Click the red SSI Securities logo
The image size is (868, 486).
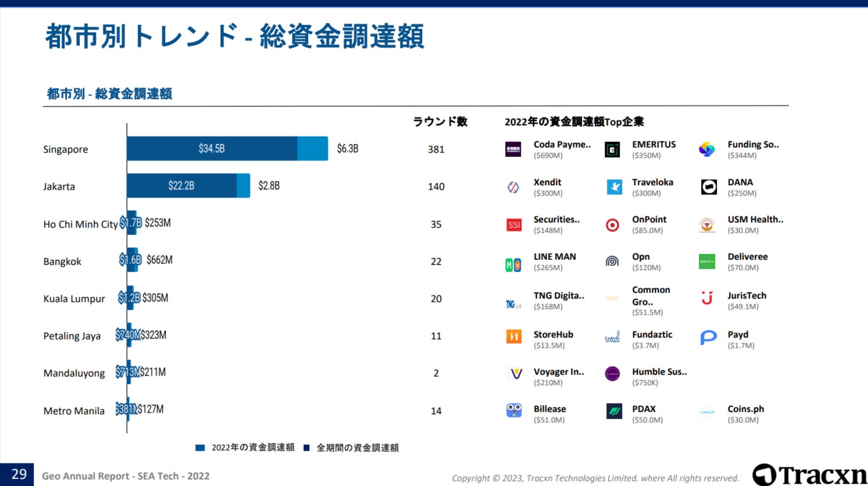[x=514, y=224]
